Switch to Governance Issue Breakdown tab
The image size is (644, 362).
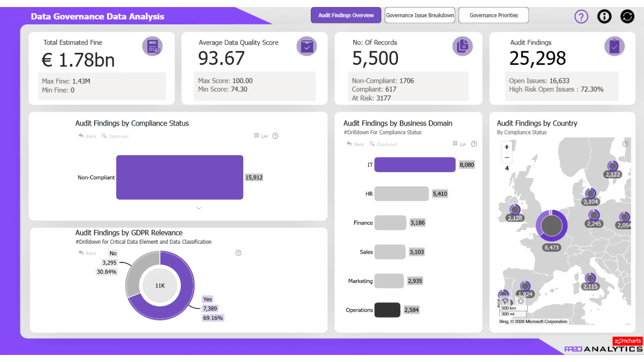coord(420,15)
